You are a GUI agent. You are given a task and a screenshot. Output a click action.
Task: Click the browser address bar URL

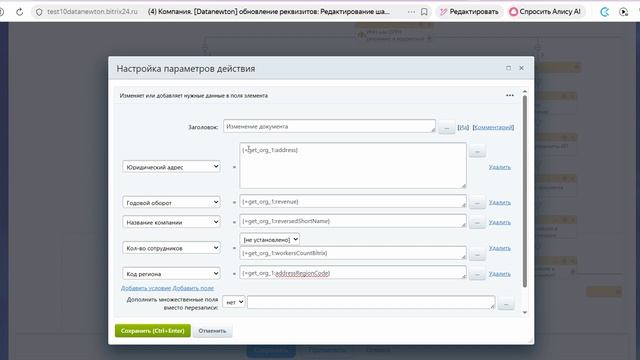tap(92, 12)
